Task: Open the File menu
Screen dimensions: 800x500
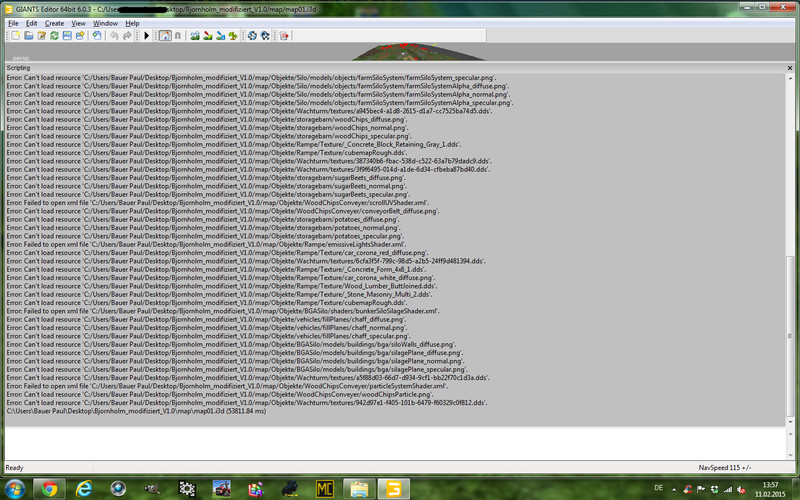Action: pos(13,22)
